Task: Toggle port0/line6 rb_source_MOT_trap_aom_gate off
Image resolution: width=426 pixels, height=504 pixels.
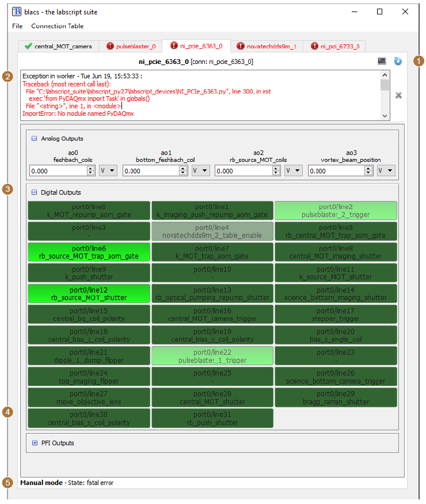Action: [x=89, y=252]
